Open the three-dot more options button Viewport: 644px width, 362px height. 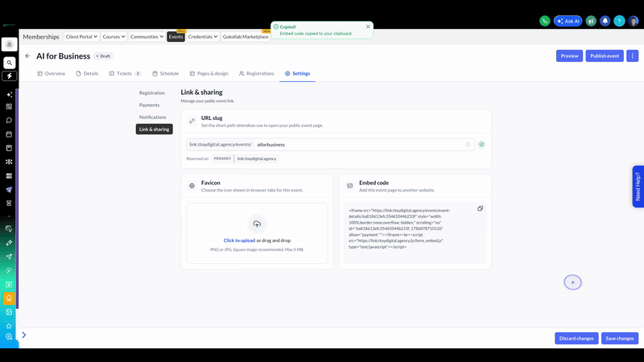coord(633,56)
